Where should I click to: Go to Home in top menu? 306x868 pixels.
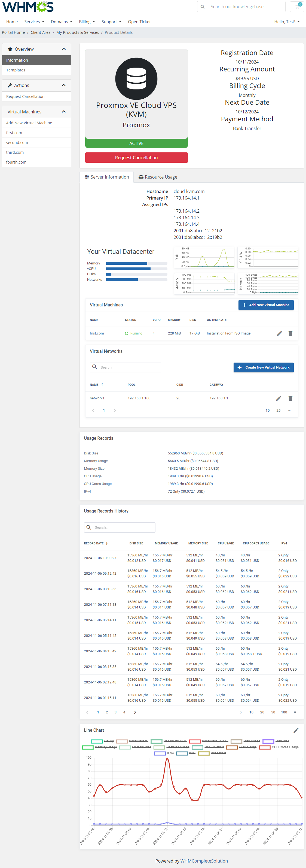[x=12, y=22]
